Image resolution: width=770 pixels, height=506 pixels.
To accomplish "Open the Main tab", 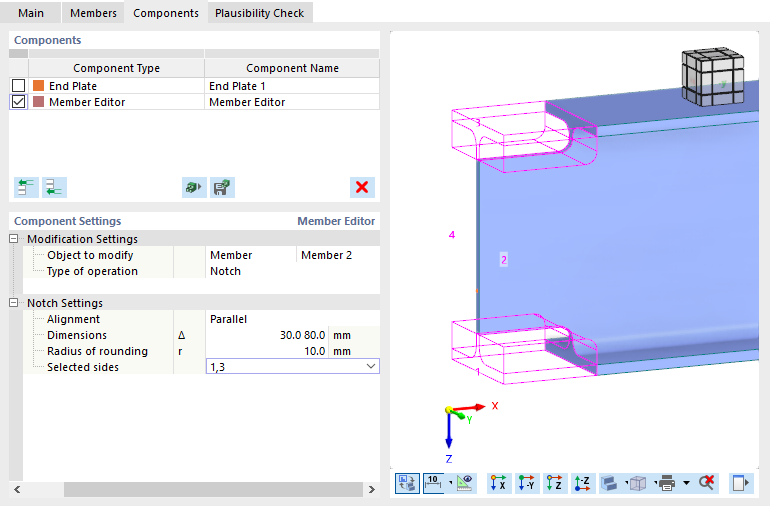I will pos(30,13).
